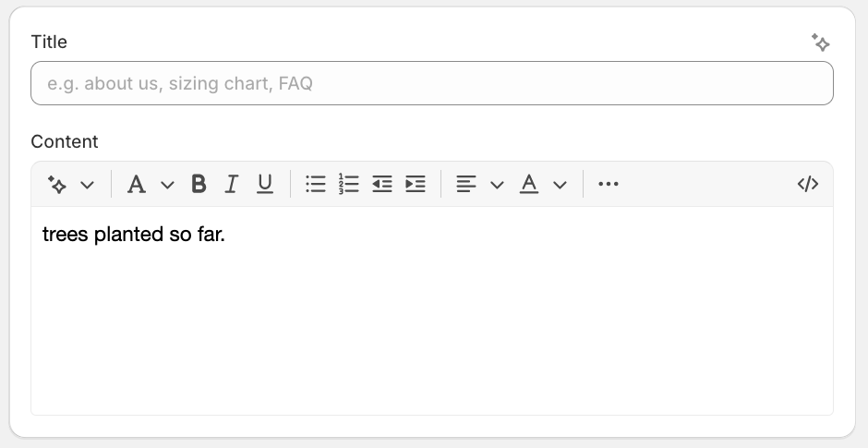The image size is (868, 448).
Task: Open the text color dropdown chevron
Action: (x=560, y=185)
